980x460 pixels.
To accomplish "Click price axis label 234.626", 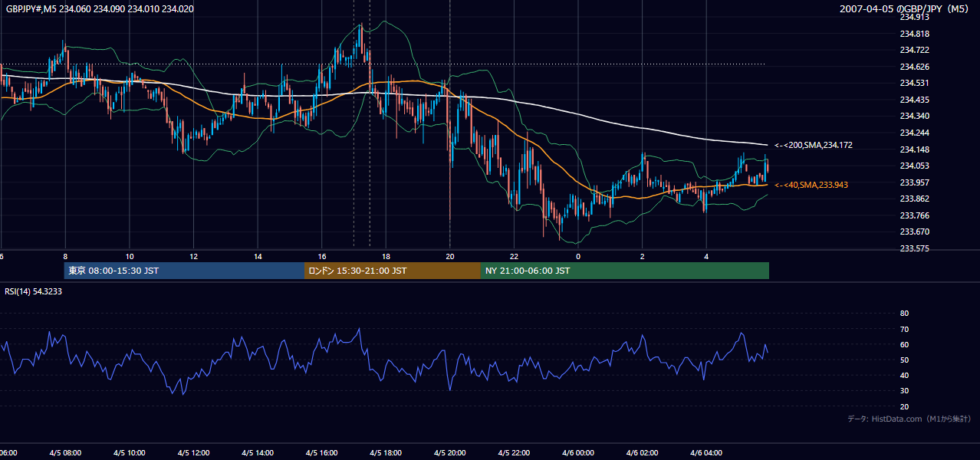I will (915, 67).
